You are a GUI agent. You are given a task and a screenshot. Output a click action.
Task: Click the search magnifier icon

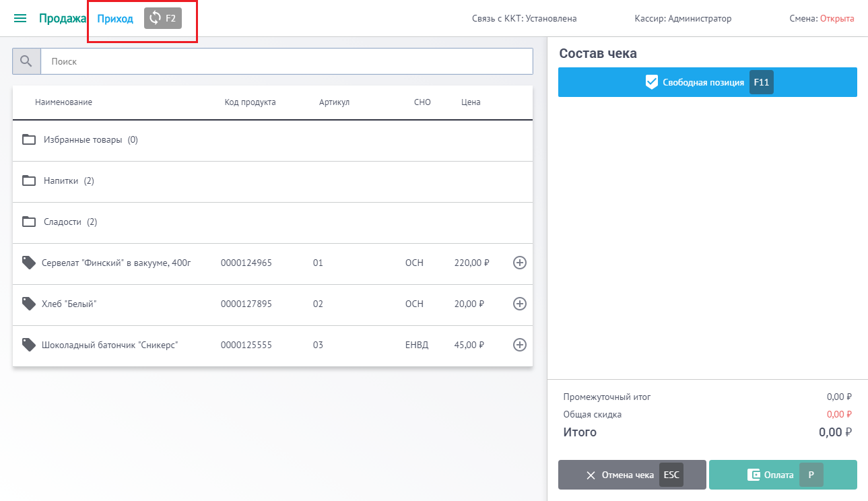click(26, 61)
